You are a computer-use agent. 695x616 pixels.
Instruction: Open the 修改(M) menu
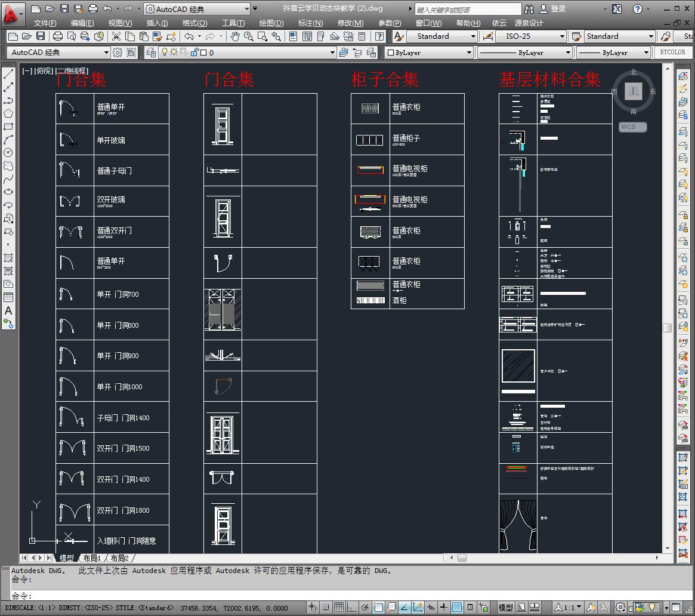pos(350,23)
